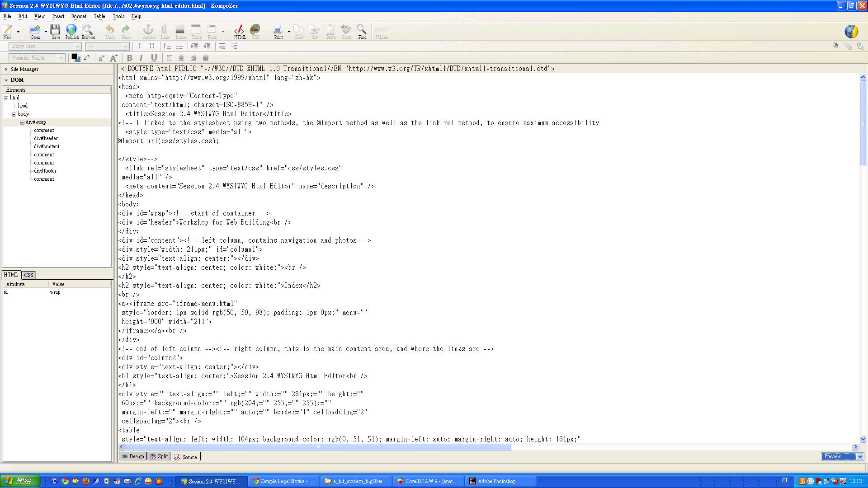868x488 pixels.
Task: Toggle underline formatting
Action: 154,58
